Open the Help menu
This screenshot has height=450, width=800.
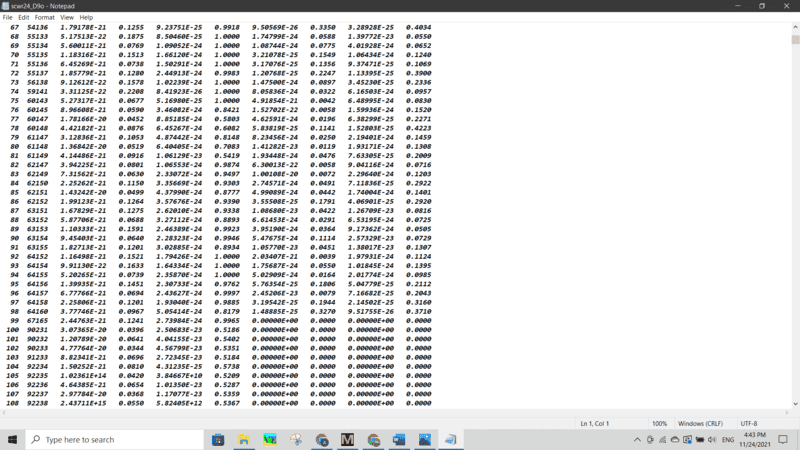tap(86, 17)
